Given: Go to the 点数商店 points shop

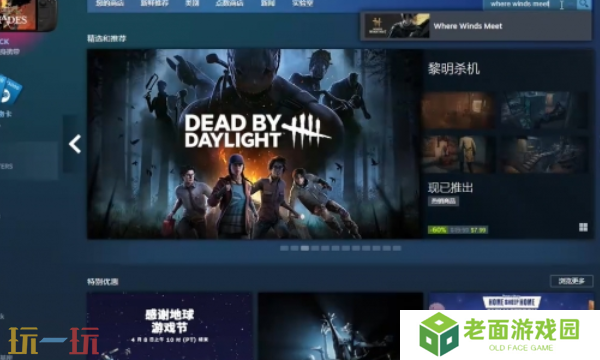Looking at the screenshot, I should 229,3.
